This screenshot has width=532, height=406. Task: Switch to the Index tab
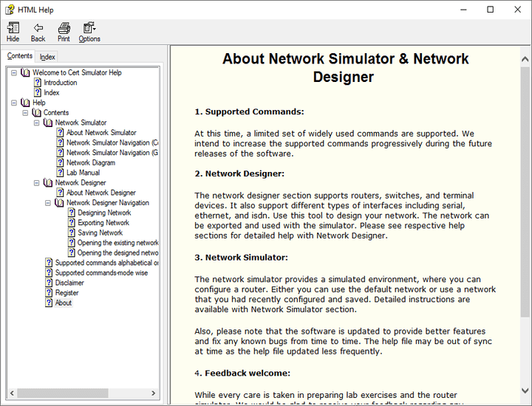pyautogui.click(x=47, y=57)
